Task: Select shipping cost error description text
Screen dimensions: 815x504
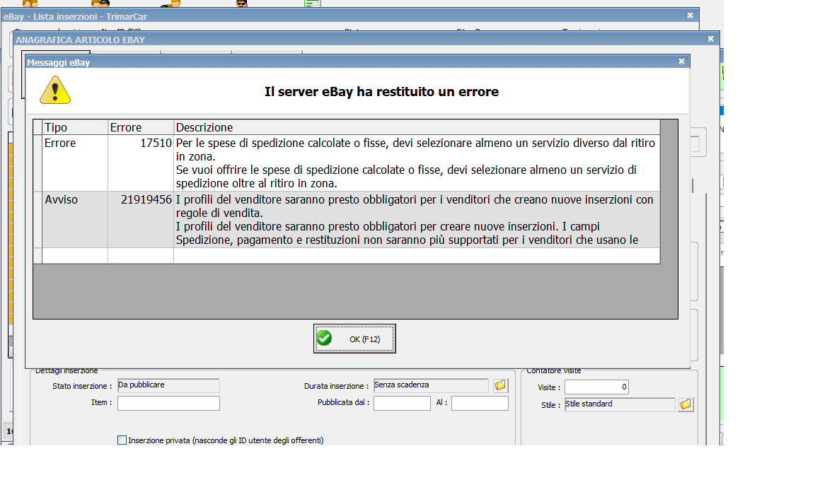Action: pyautogui.click(x=417, y=163)
